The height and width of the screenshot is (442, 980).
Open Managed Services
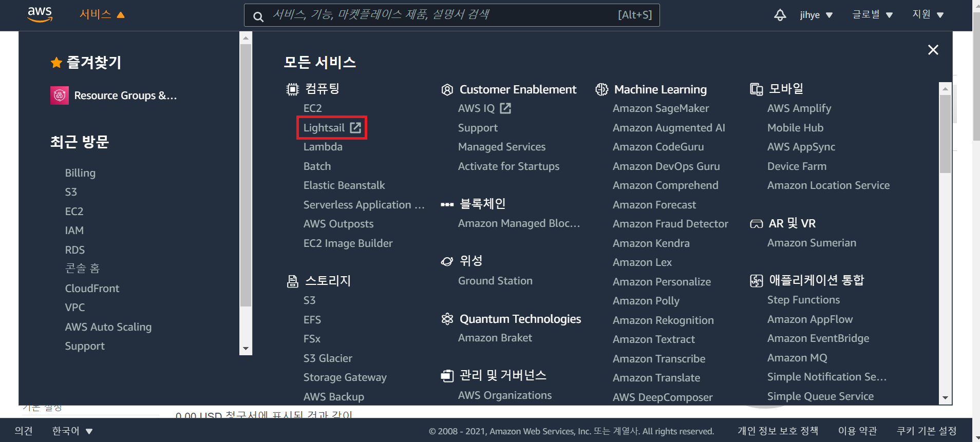click(x=502, y=147)
